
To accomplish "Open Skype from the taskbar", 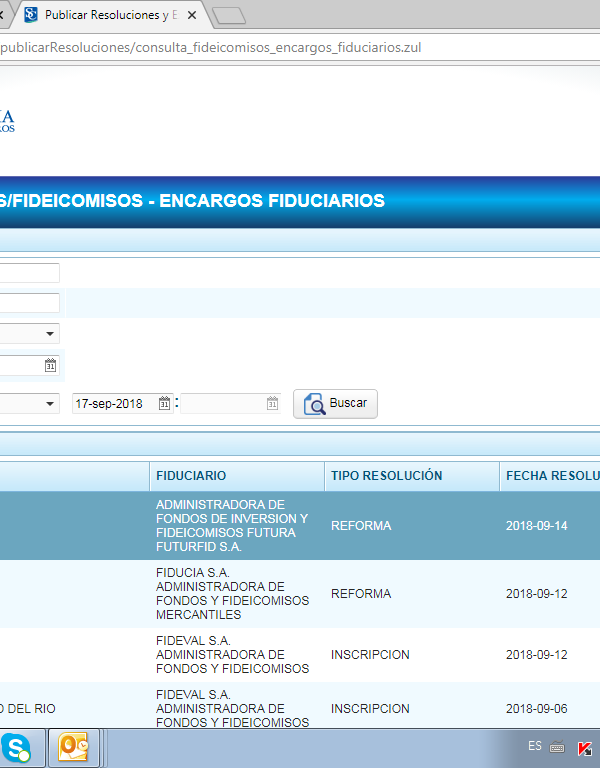I will click(x=16, y=748).
